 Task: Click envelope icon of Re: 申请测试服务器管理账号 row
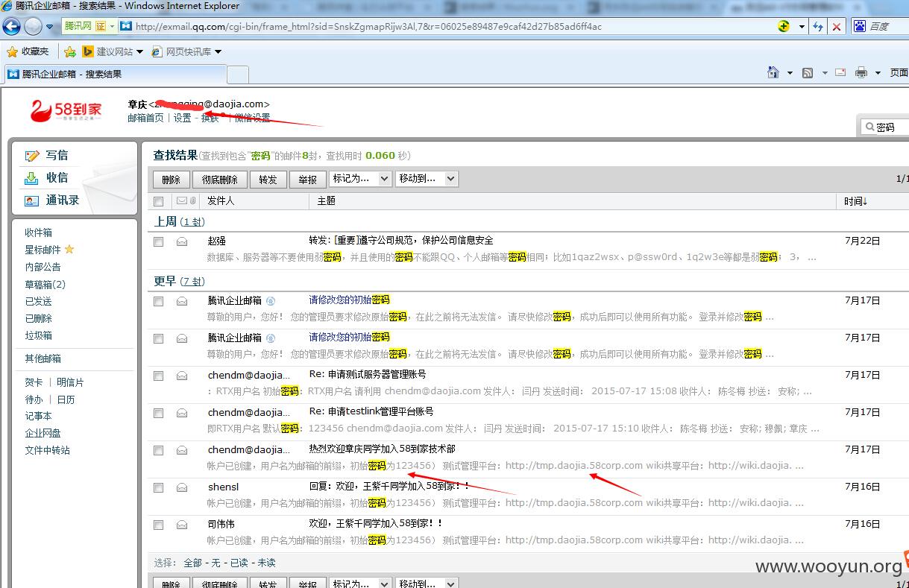181,376
